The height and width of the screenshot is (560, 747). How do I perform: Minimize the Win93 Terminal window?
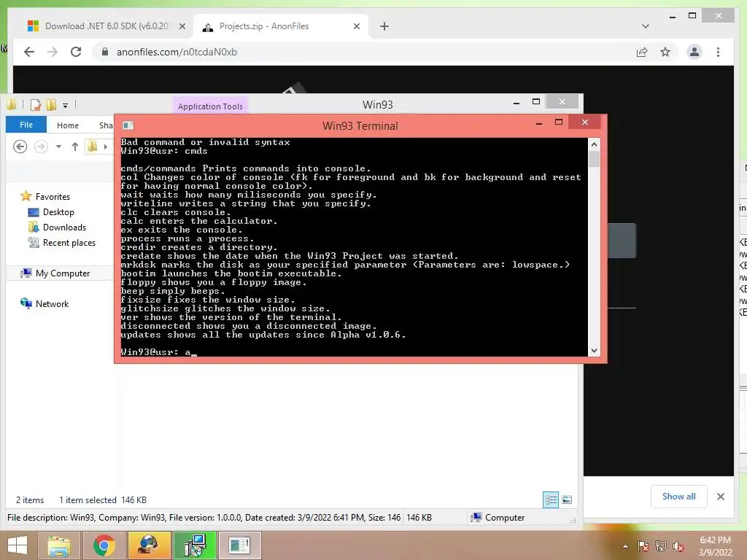pos(539,123)
